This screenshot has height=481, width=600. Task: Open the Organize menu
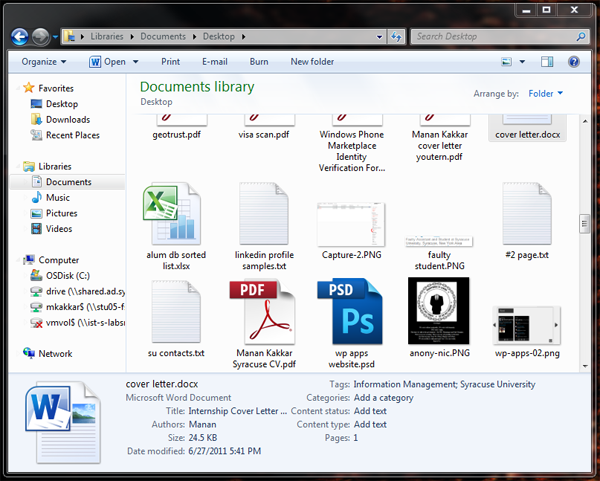tap(44, 62)
